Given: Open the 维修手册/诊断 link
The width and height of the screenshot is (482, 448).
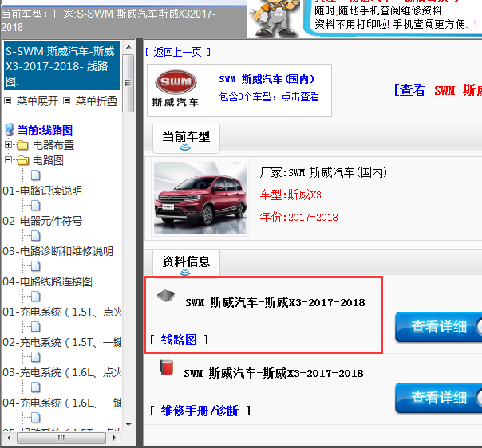Looking at the screenshot, I should 200,411.
